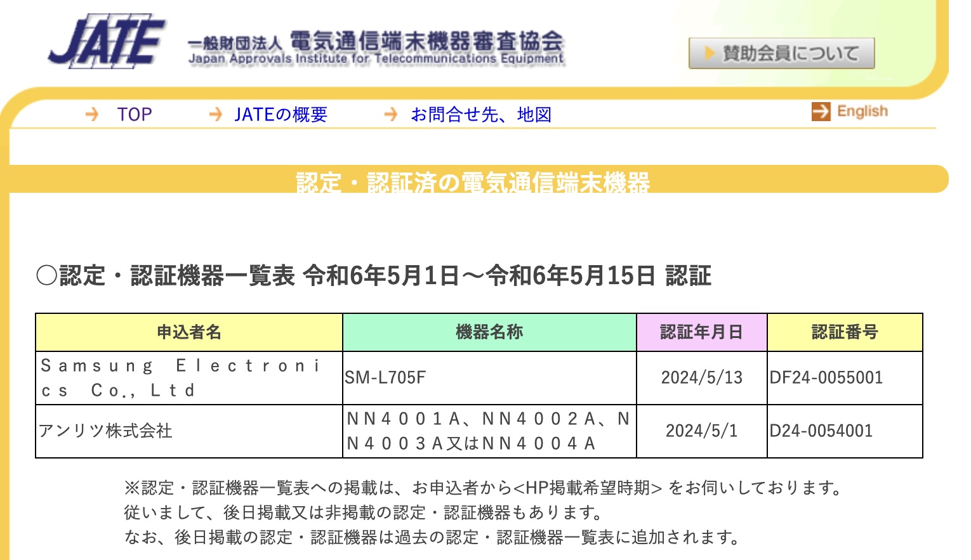971x560 pixels.
Task: Select the DF24-0055001 certification number
Action: click(845, 378)
